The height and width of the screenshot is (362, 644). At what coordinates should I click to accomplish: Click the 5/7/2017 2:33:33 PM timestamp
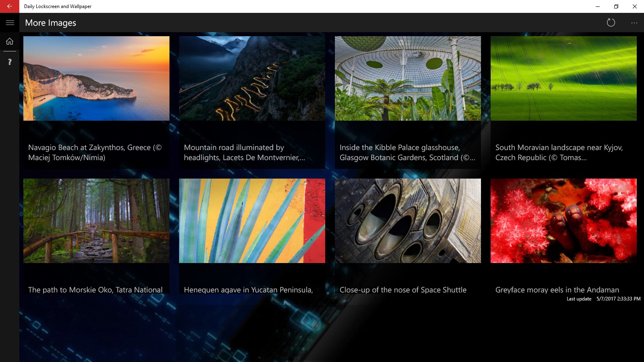point(618,299)
